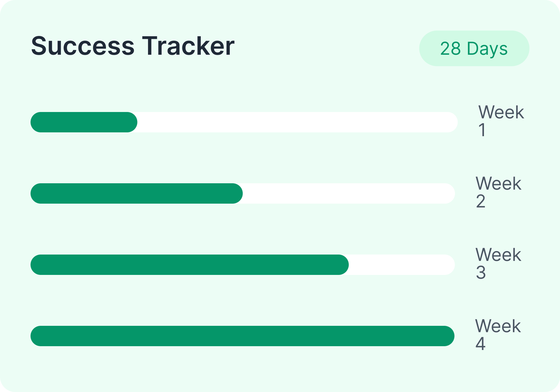Click the word Tracker in the title
This screenshot has width=560, height=392.
(188, 46)
